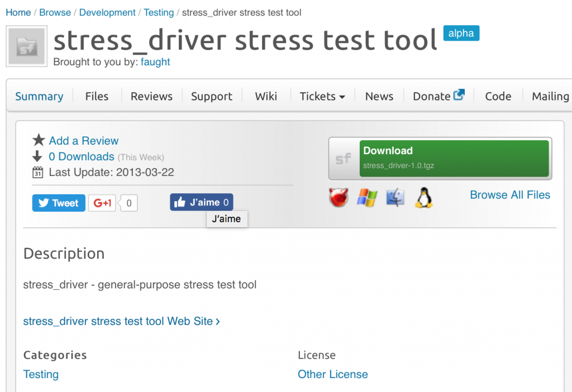Select the Windows platform icon
This screenshot has height=392, width=572.
(367, 197)
